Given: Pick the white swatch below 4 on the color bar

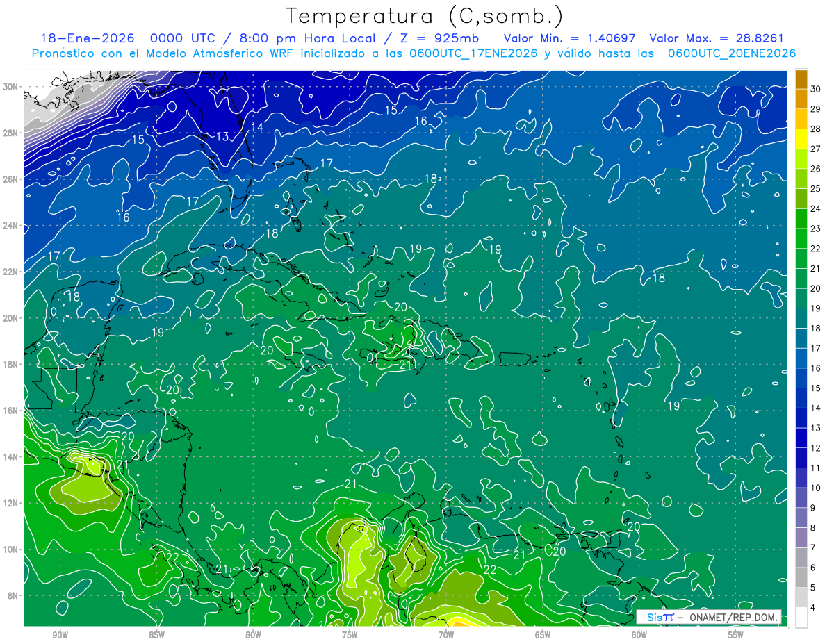Looking at the screenshot, I should click(801, 617).
